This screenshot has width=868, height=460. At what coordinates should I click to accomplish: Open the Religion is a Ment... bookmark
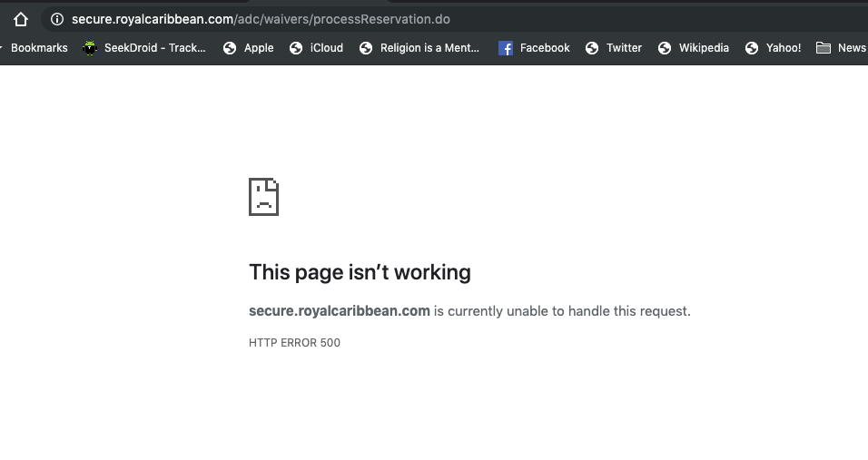coord(419,48)
